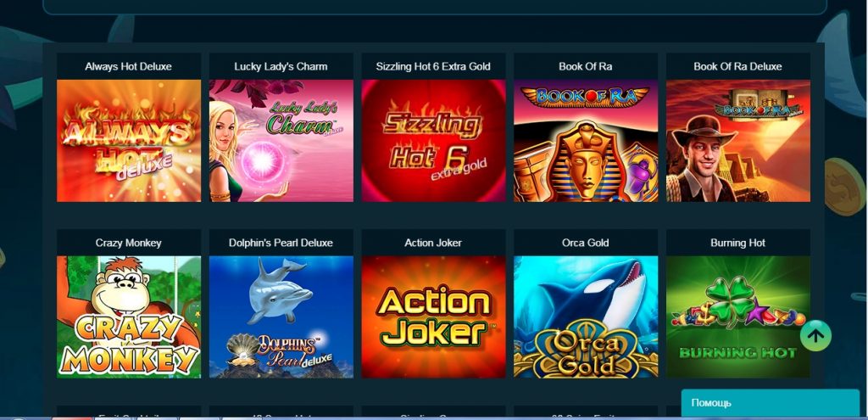Open the Dolphin's Pearl Deluxe thumbnail
The image size is (868, 420).
281,317
